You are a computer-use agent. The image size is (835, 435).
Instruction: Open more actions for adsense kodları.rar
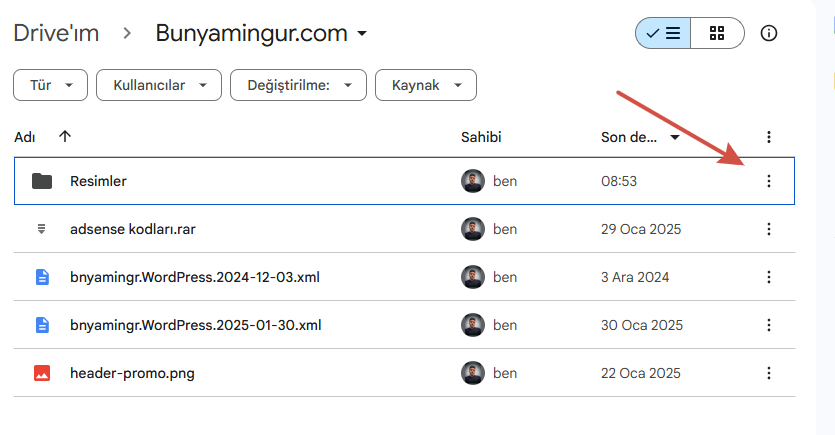pos(768,229)
